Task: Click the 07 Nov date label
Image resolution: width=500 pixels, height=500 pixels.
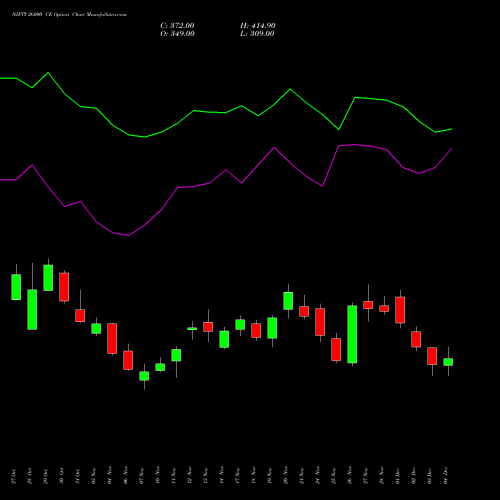Action: [142, 476]
